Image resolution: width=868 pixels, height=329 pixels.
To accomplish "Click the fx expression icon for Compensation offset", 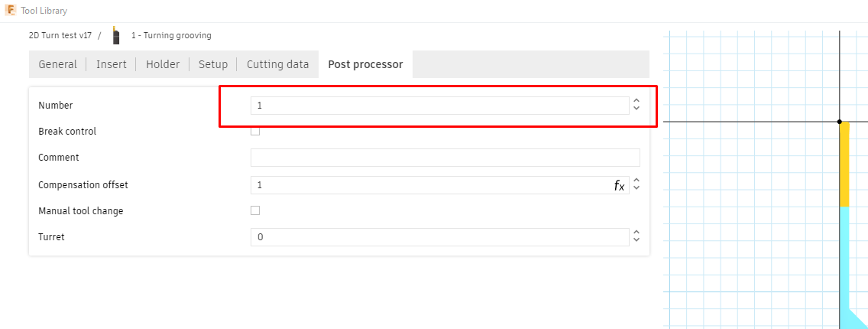I will click(x=619, y=185).
